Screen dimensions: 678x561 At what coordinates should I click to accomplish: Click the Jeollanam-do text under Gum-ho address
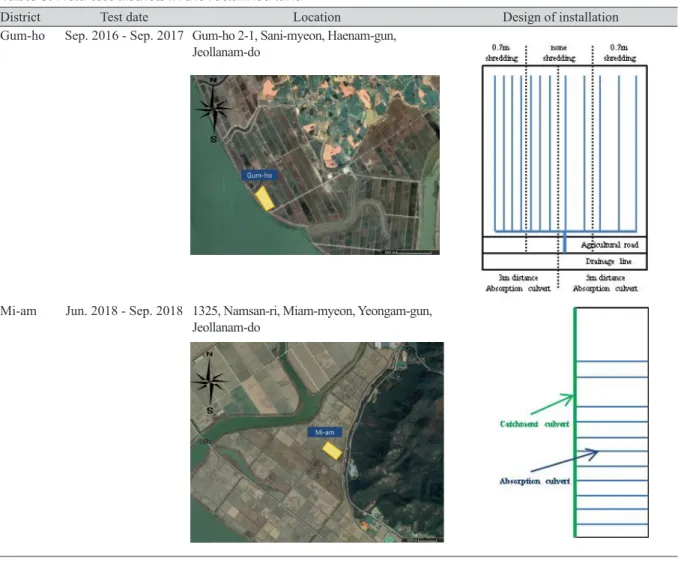click(226, 52)
